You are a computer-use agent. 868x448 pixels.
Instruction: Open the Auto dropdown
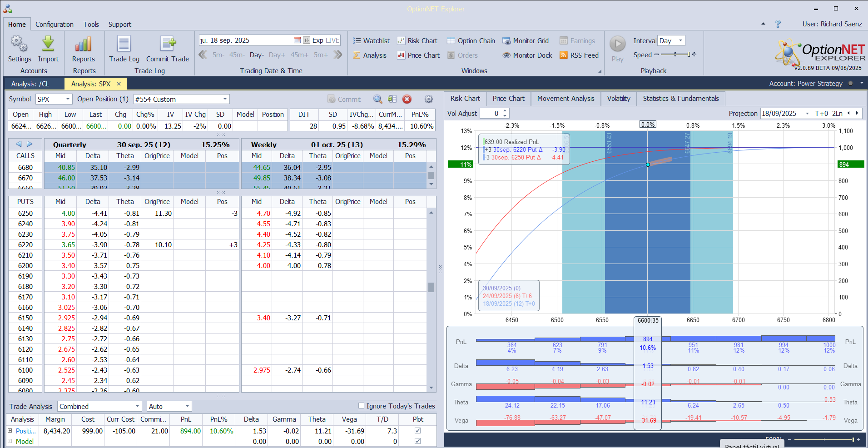click(x=187, y=406)
